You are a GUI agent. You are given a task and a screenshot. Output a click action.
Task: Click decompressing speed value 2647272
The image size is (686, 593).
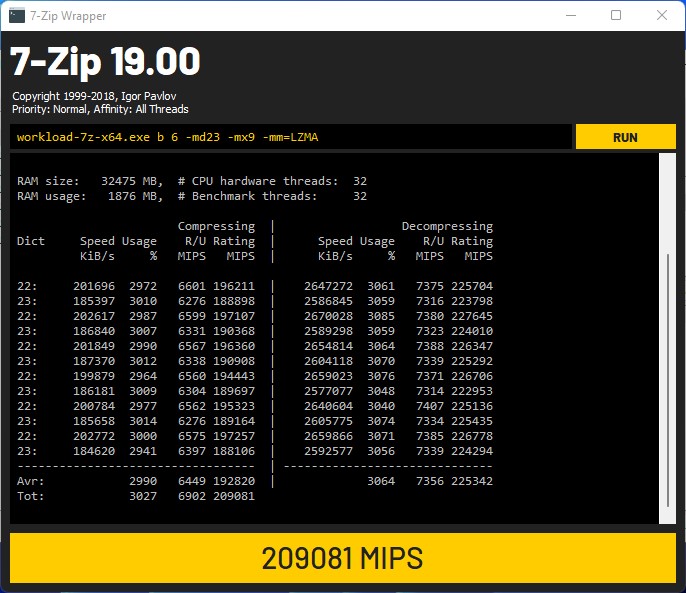click(x=328, y=286)
